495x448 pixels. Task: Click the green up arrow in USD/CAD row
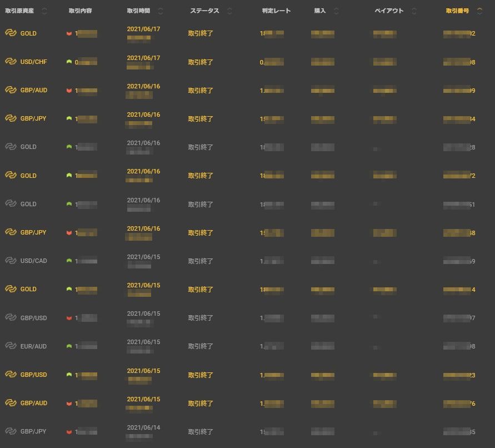point(69,261)
